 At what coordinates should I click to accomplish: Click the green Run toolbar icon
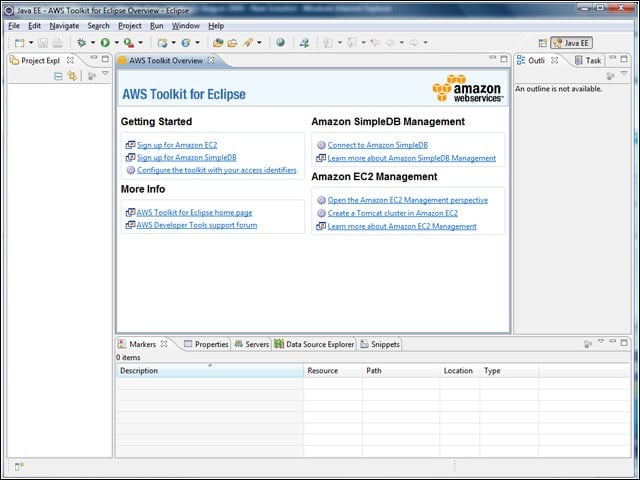[x=105, y=42]
